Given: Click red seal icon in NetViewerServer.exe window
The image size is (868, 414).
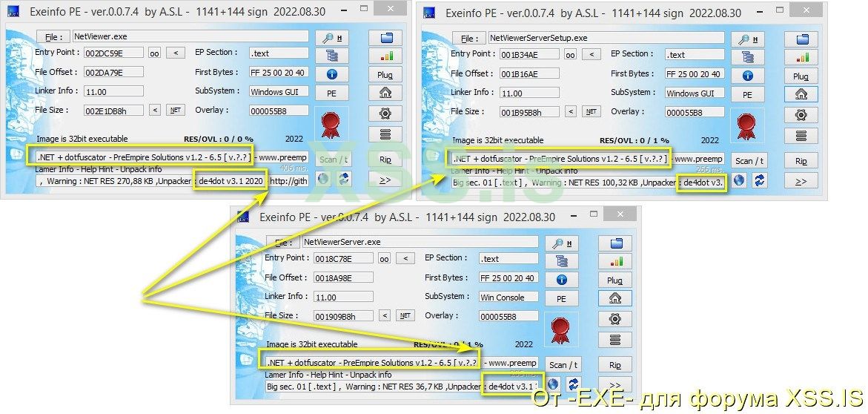Looking at the screenshot, I should 560,330.
